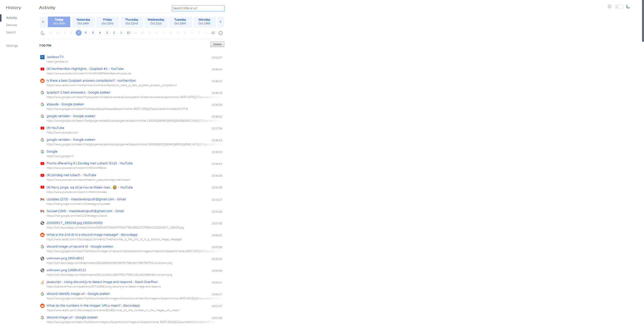
Task: Open Settings in the sidebar
Action: [12, 46]
